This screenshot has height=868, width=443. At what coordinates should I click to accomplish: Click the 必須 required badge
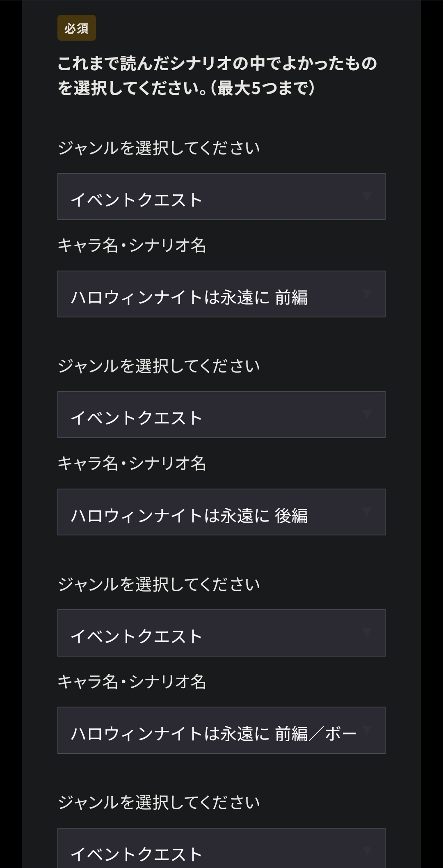77,28
